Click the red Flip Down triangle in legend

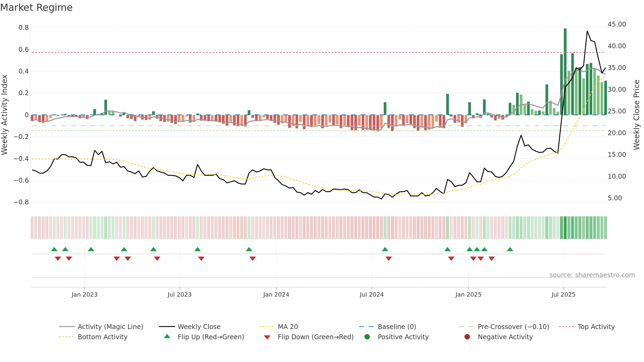pos(267,337)
